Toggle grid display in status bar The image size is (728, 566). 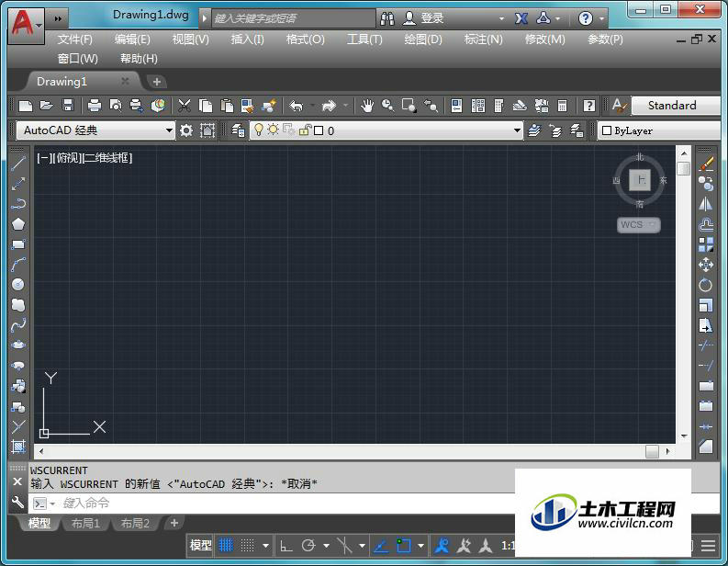pyautogui.click(x=226, y=545)
